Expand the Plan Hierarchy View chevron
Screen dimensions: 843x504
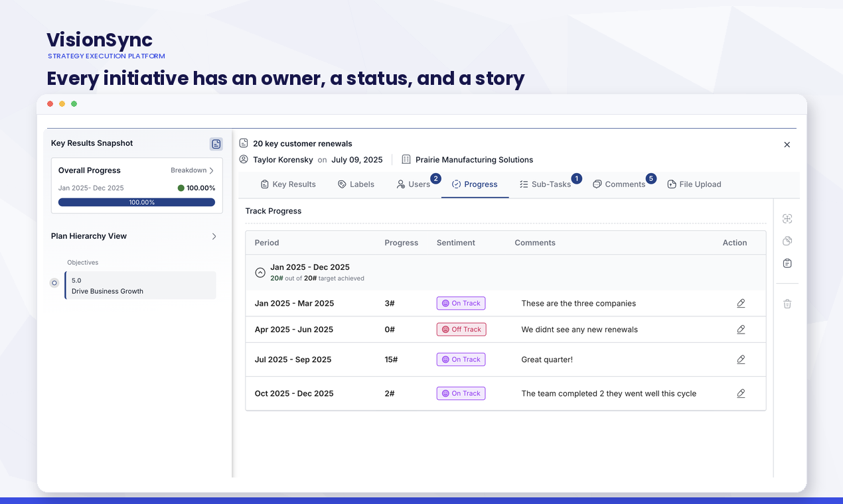coord(214,236)
